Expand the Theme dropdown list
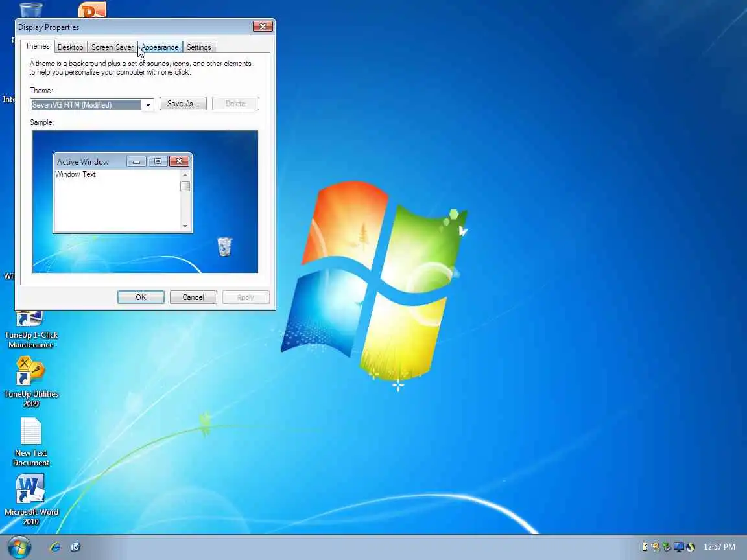 148,105
